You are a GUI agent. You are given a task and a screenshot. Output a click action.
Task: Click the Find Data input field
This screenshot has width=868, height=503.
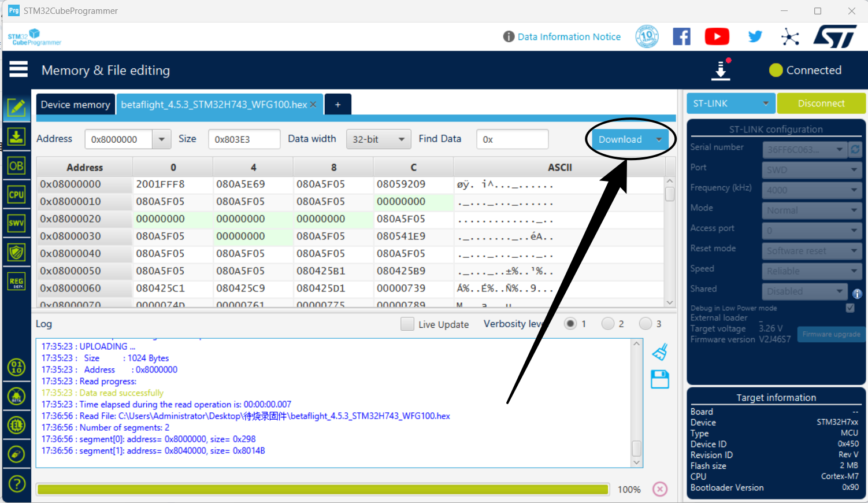pos(512,139)
